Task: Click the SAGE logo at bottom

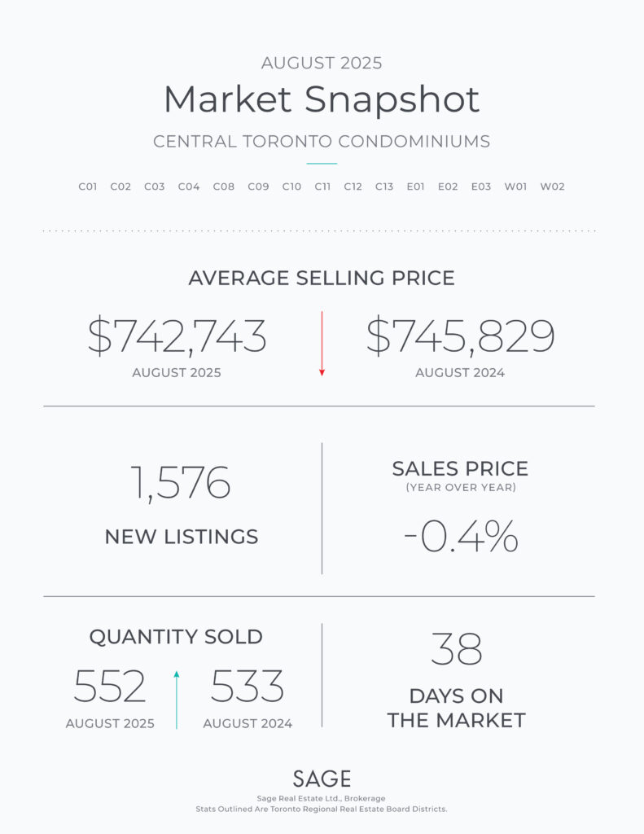Action: 322,779
